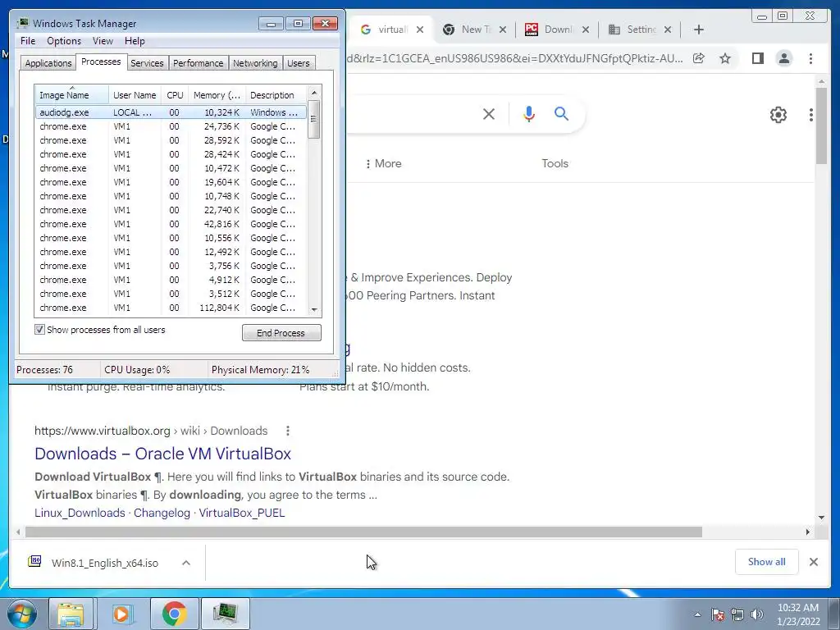Viewport: 840px width, 630px height.
Task: Sort processes by Memory column header
Action: tap(217, 95)
